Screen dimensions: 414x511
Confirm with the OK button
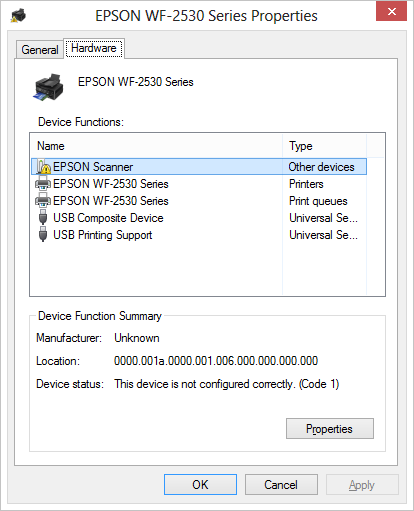(200, 485)
